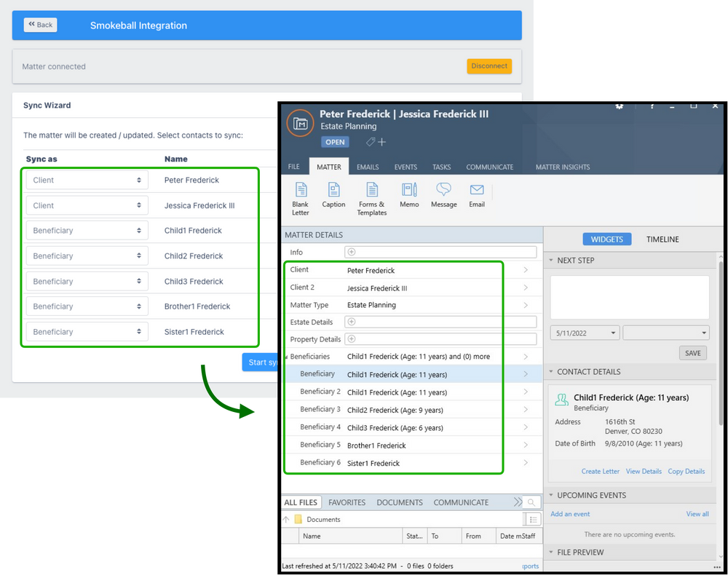
Task: Click the Save button under Next Step
Action: coord(693,353)
